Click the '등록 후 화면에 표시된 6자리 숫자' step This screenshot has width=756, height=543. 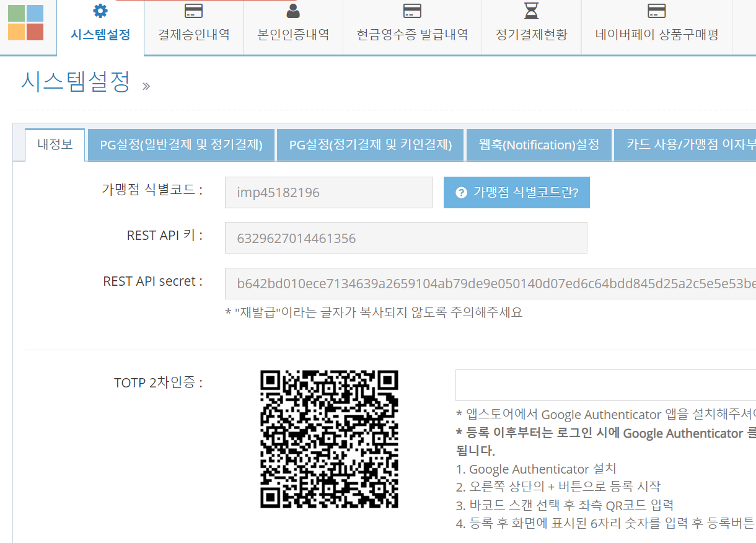605,523
